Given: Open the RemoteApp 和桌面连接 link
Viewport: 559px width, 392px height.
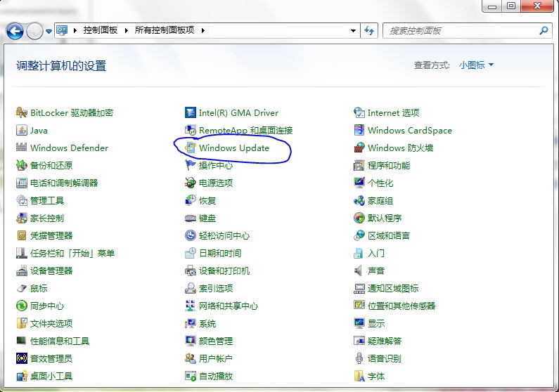Looking at the screenshot, I should tap(246, 131).
